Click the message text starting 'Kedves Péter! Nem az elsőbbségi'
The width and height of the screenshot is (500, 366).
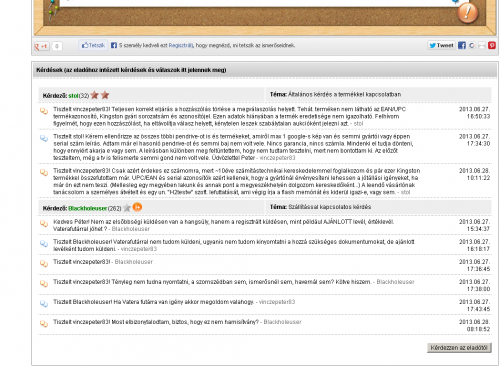(224, 225)
